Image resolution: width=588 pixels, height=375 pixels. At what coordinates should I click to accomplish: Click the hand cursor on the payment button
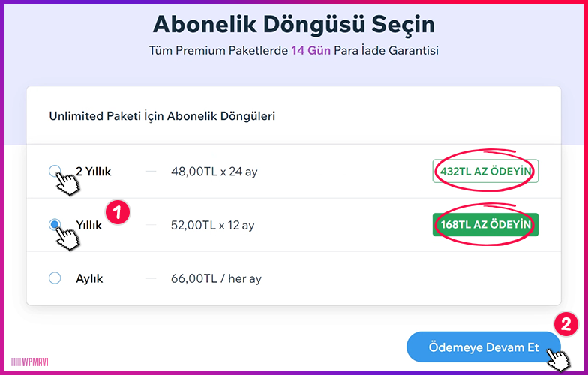tap(558, 360)
